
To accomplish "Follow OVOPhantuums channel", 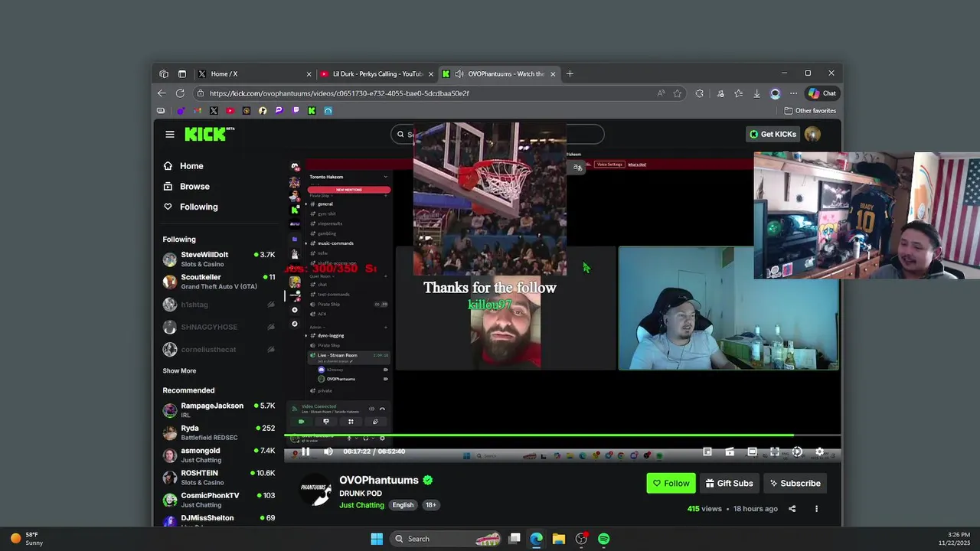I will [x=671, y=483].
